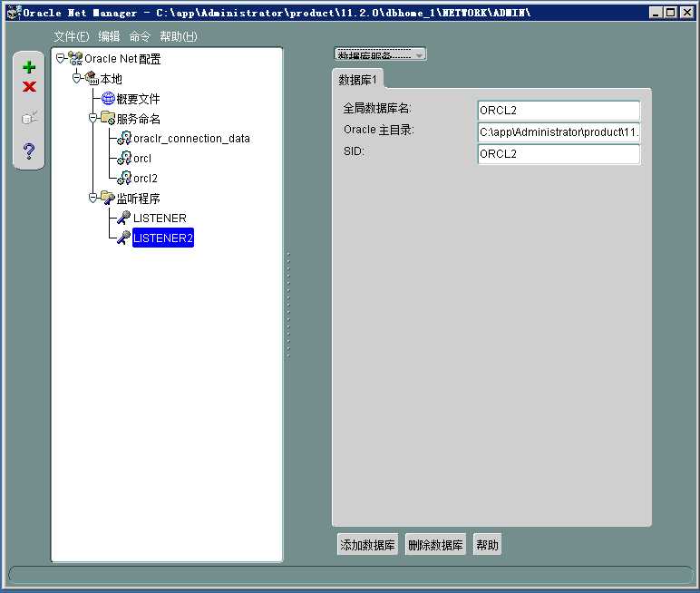Collapse the Oracle Net配置 root node
The image size is (700, 593).
click(60, 58)
